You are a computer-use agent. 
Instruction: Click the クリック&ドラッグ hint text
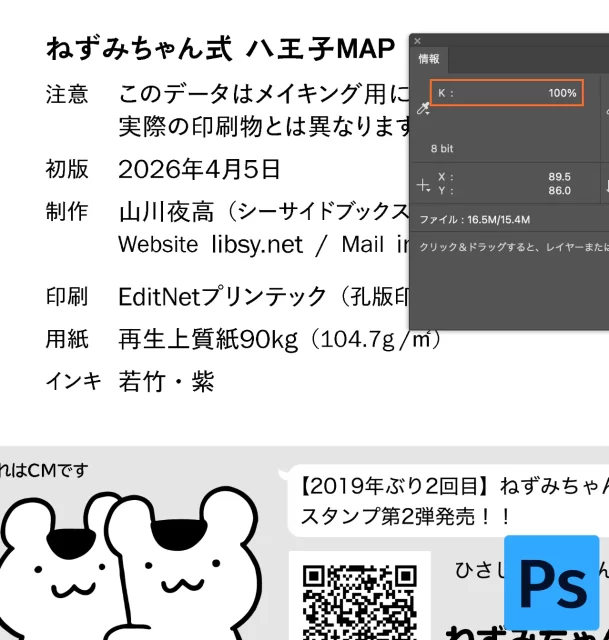[x=510, y=246]
